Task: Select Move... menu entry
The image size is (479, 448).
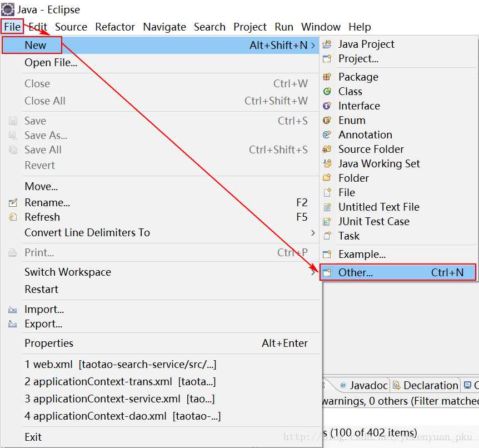Action: 41,186
